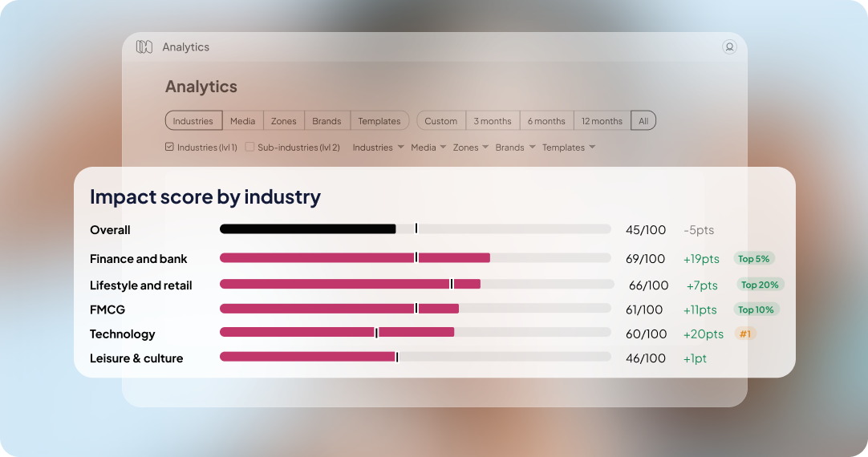Open the Brands filter dropdown
This screenshot has width=868, height=457.
[515, 148]
